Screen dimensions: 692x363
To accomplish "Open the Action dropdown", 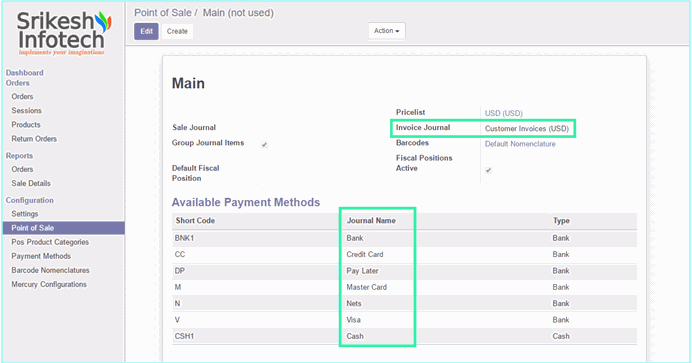I will click(387, 31).
